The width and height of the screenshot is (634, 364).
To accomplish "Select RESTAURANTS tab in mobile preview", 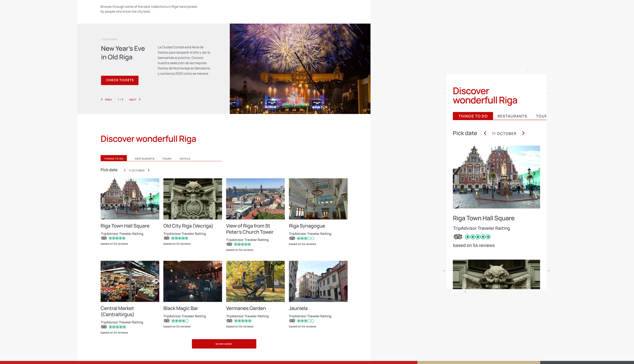I will point(512,116).
